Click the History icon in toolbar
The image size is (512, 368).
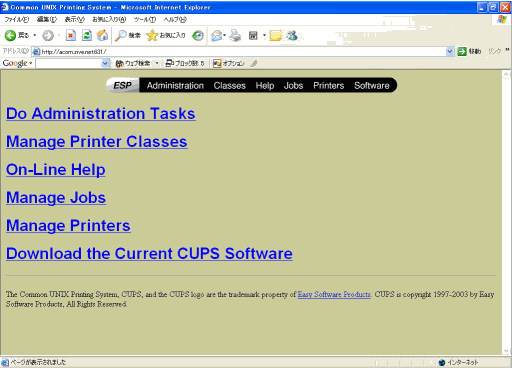point(198,35)
